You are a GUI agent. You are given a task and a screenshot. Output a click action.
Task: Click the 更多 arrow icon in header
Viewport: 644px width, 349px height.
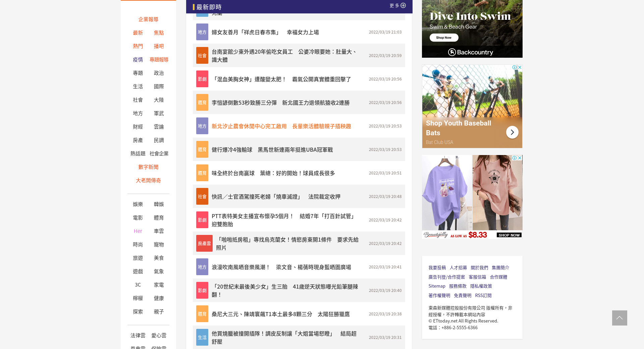403,5
